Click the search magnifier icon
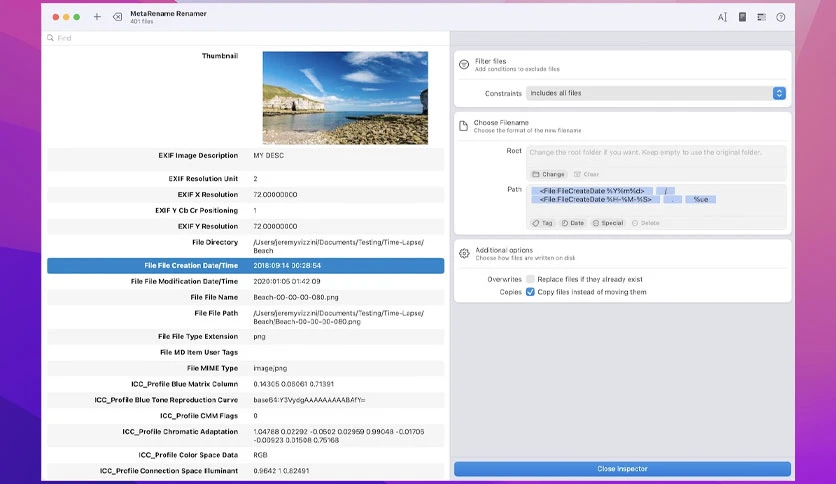This screenshot has height=484, width=836. coord(50,38)
